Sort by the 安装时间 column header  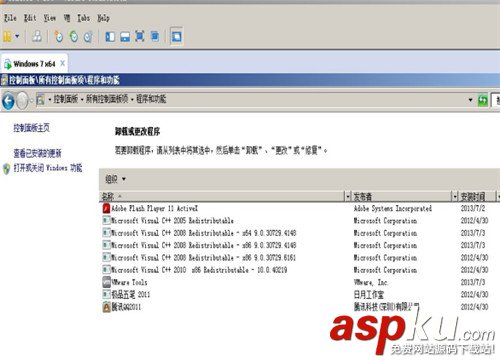coord(477,197)
